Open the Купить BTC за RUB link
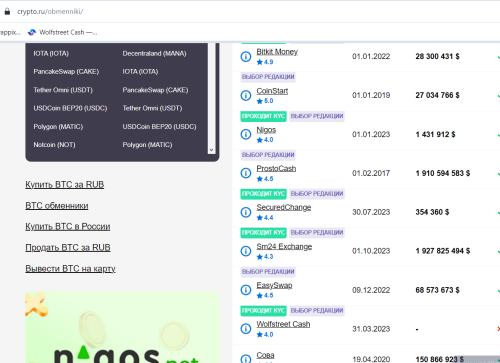The image size is (500, 363). (x=65, y=185)
